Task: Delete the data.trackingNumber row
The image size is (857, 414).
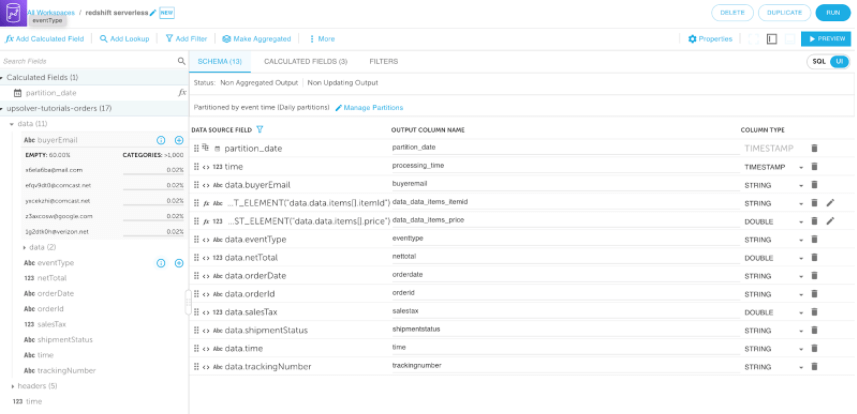Action: pyautogui.click(x=814, y=366)
